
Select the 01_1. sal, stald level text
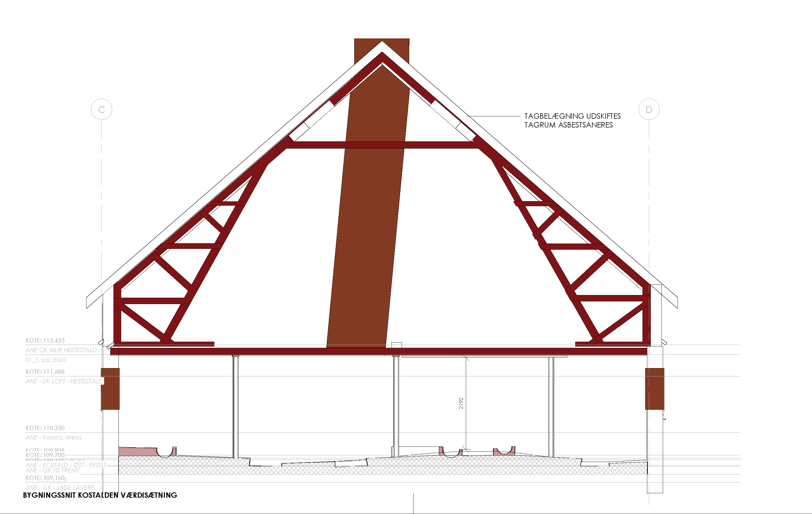[x=46, y=360]
